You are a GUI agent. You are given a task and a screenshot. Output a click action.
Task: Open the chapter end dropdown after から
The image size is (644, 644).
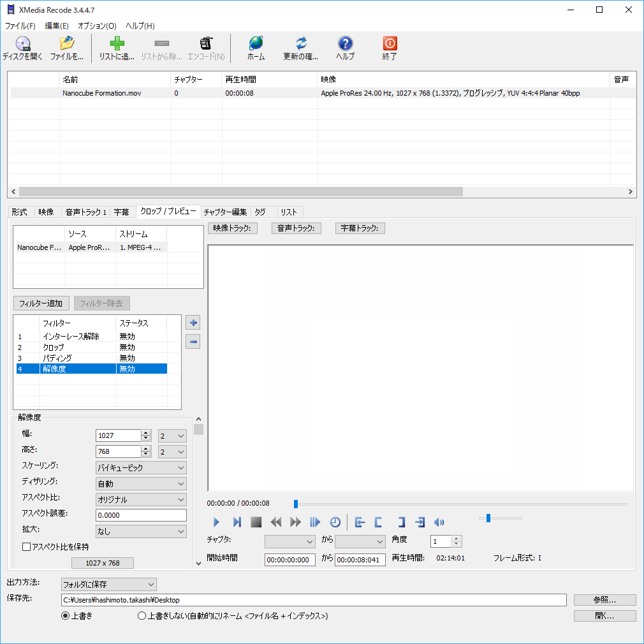360,542
